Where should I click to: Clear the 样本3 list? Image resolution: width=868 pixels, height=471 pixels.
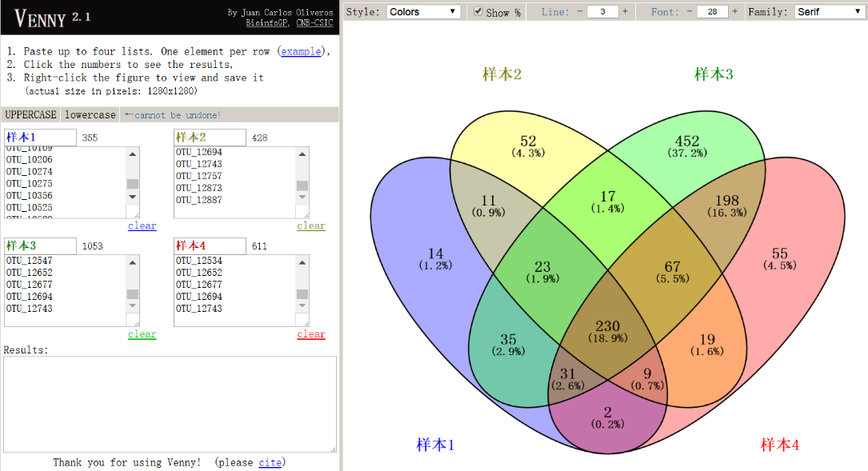pos(142,334)
